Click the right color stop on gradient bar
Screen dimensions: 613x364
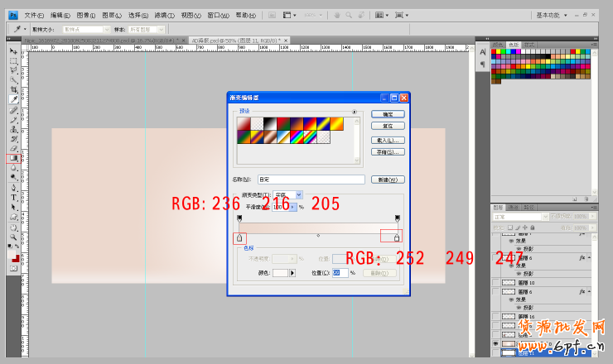pyautogui.click(x=396, y=238)
